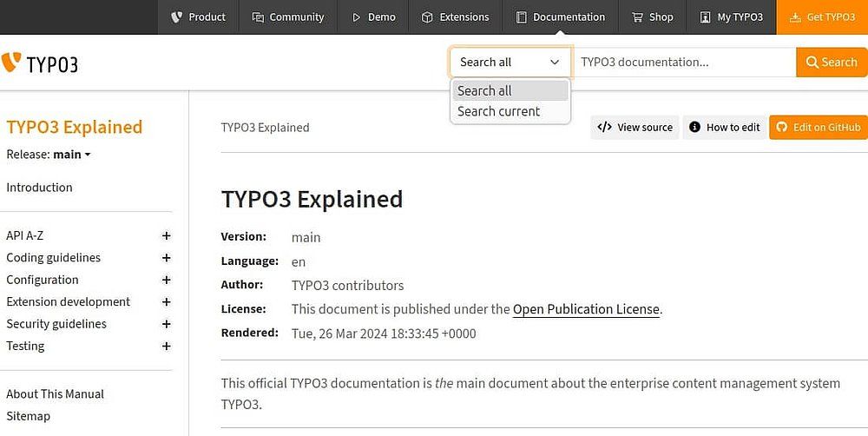The image size is (868, 436).
Task: Expand the Configuration section
Action: click(166, 281)
